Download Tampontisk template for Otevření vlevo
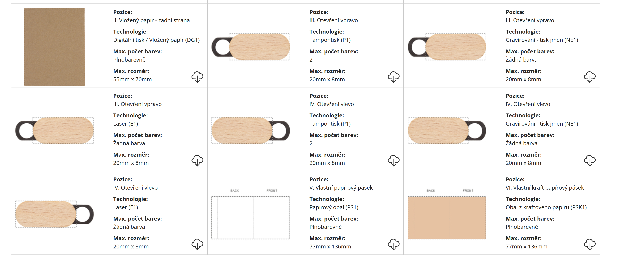Screen dimensions: 644x262 (x=393, y=160)
